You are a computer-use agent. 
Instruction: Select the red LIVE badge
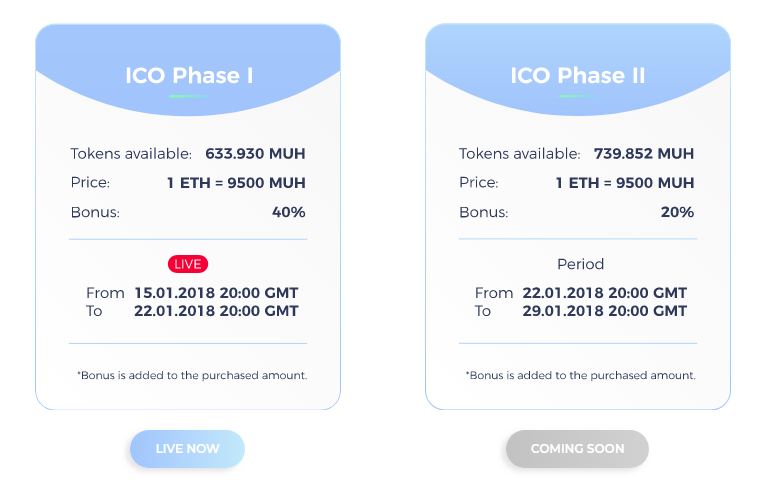(x=188, y=264)
